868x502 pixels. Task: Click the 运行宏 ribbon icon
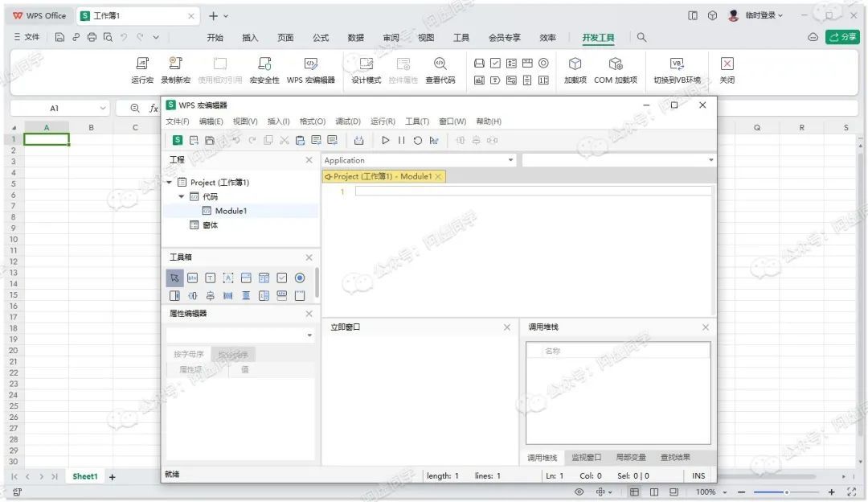142,64
